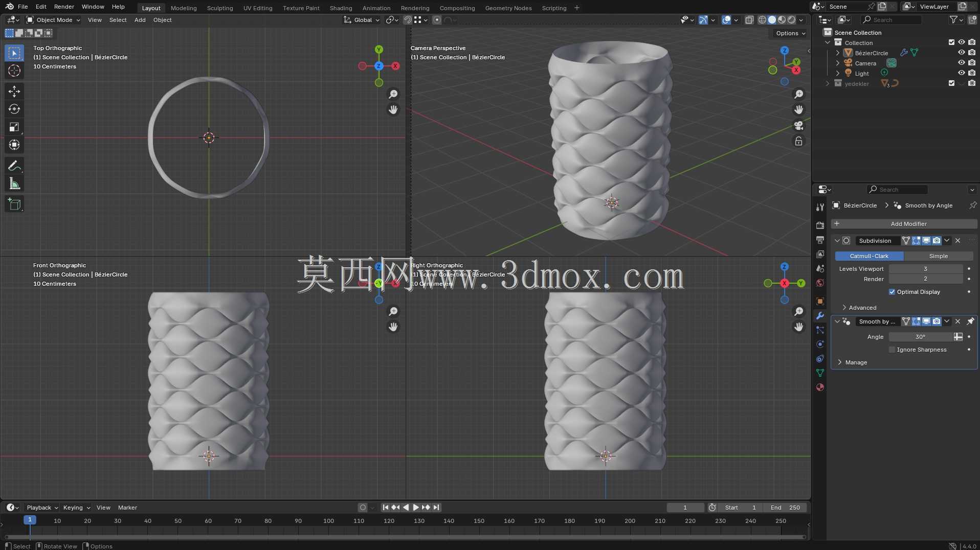Image resolution: width=980 pixels, height=550 pixels.
Task: Switch to the Sculpting workspace tab
Action: 220,8
